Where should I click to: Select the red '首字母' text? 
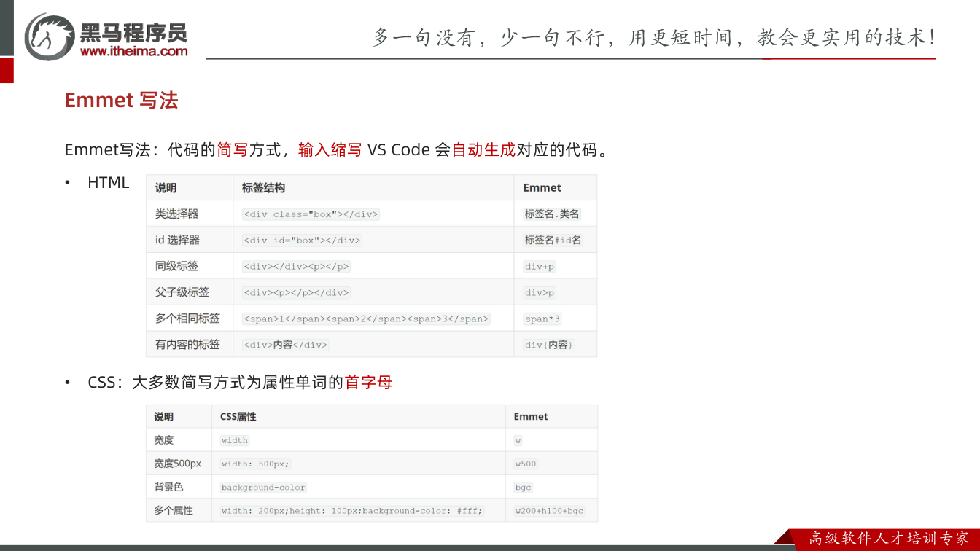[x=368, y=382]
